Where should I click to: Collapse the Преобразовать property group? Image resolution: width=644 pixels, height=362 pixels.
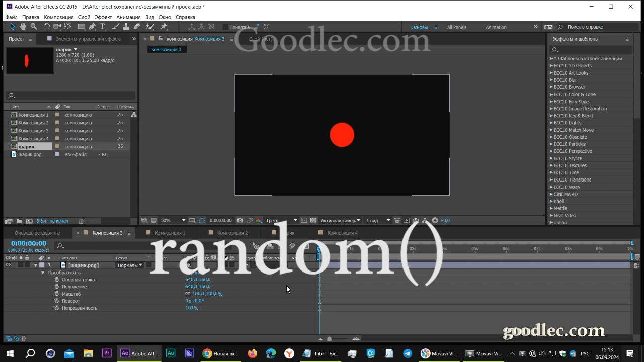pos(43,273)
